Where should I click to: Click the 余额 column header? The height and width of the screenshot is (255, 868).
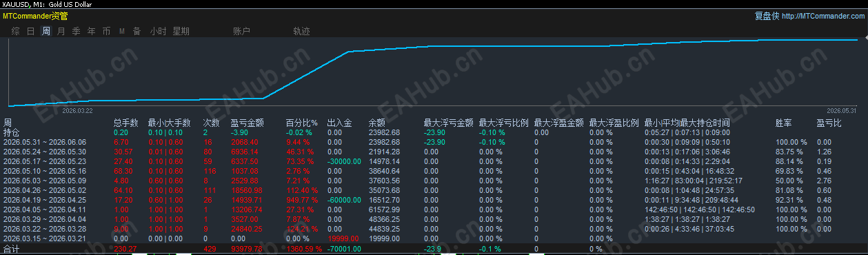click(376, 123)
